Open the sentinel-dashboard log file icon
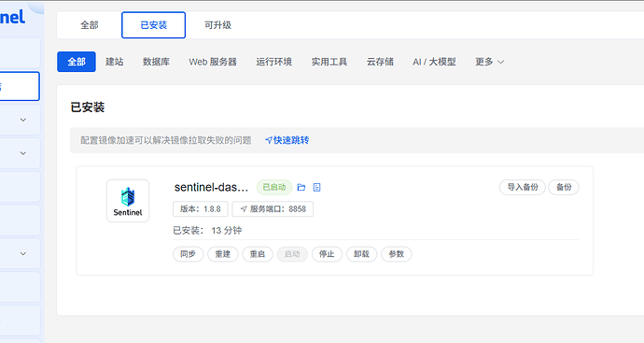 (316, 188)
